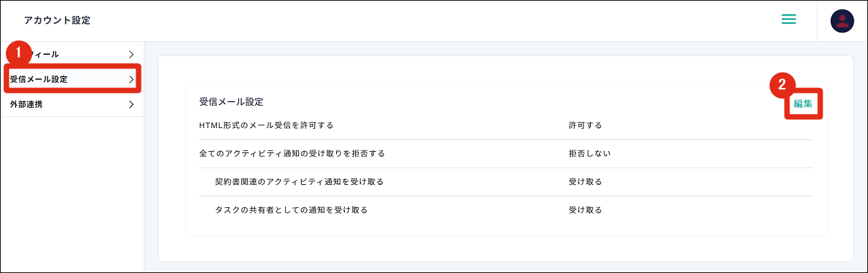Click 受け取る value for タスクの共有者 notifications
This screenshot has width=868, height=273.
tap(585, 210)
